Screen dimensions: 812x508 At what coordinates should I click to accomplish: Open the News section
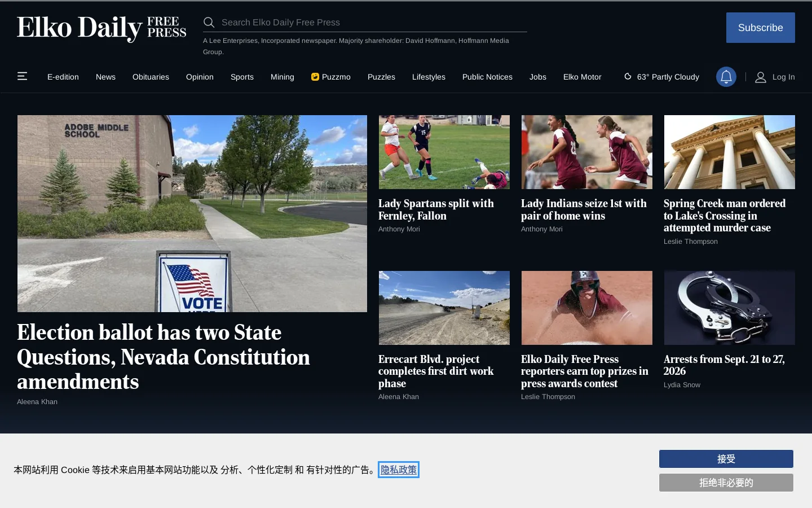[105, 77]
